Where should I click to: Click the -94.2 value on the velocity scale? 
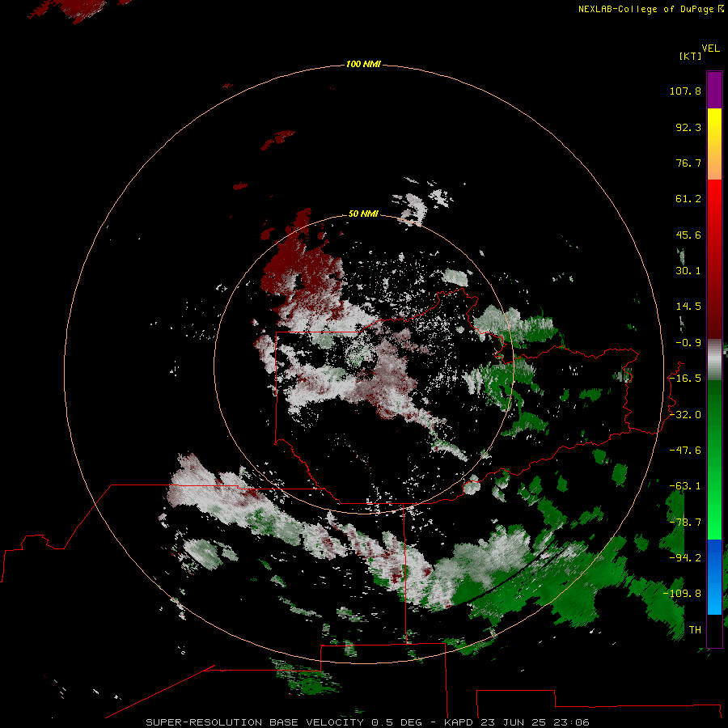[x=685, y=558]
